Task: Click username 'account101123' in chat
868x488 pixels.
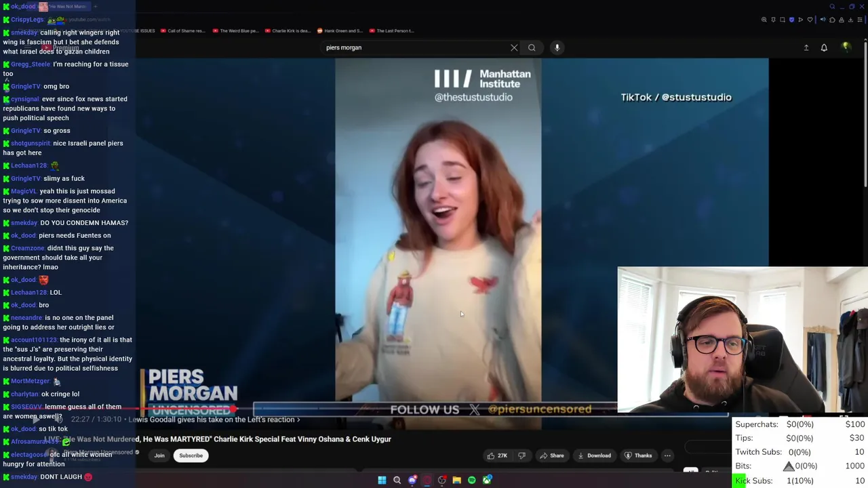Action: point(34,340)
